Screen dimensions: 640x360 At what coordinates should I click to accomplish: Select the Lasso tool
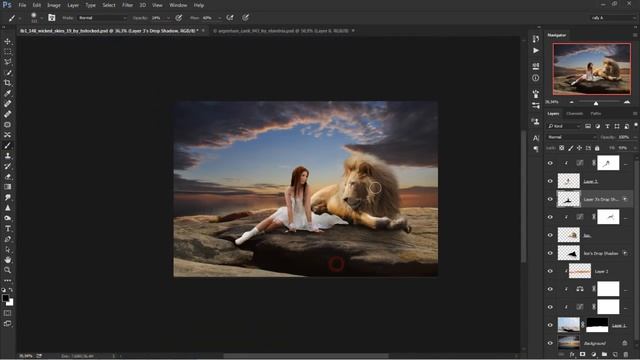[7, 62]
